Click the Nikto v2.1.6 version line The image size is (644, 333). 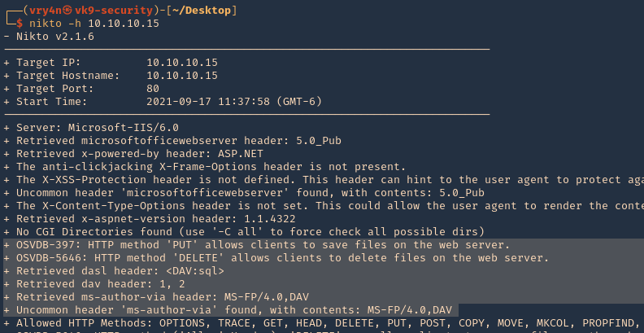point(49,37)
